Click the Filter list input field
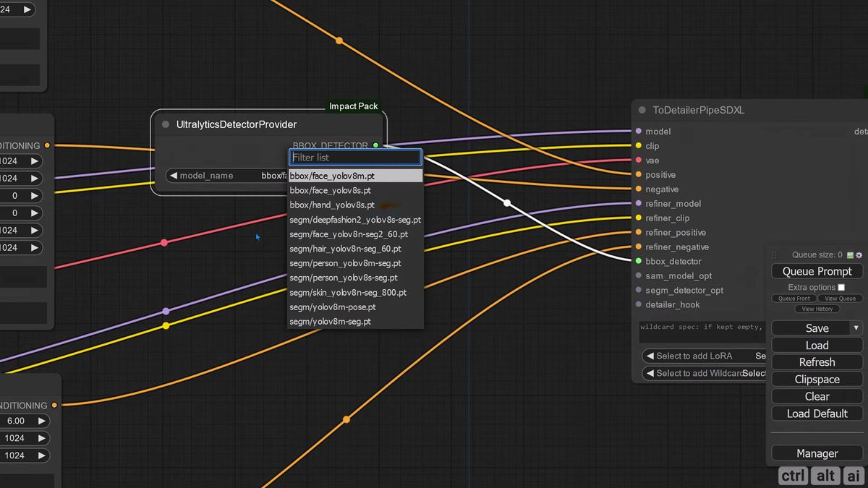868x488 pixels. tap(355, 157)
